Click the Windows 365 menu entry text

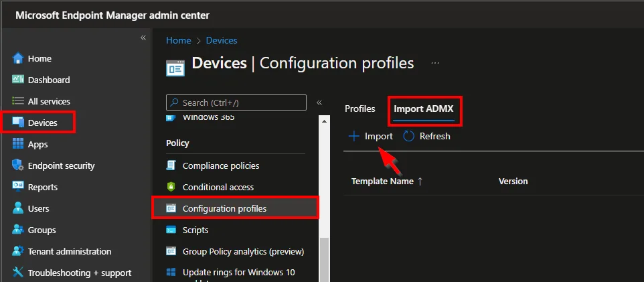(x=208, y=117)
